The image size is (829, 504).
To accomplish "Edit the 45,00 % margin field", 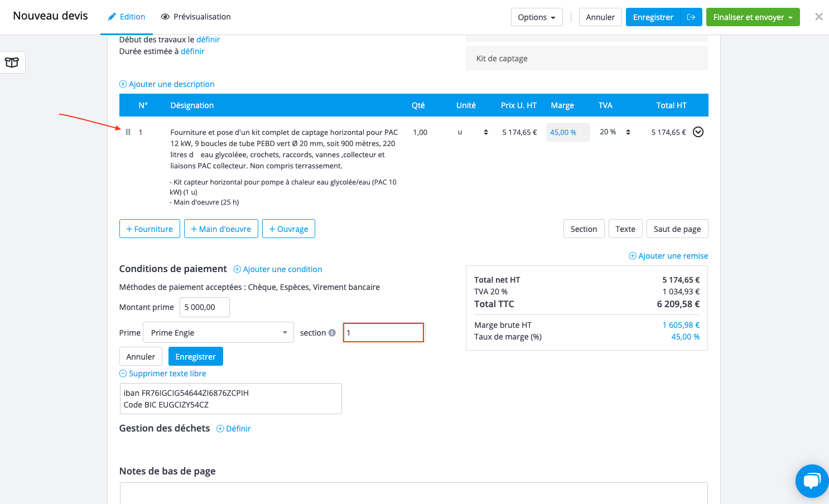I will pos(568,132).
